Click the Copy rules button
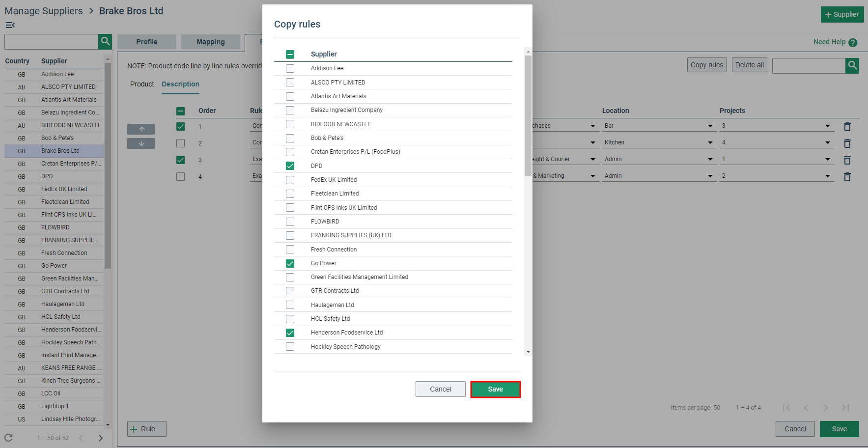868x448 pixels. click(707, 65)
